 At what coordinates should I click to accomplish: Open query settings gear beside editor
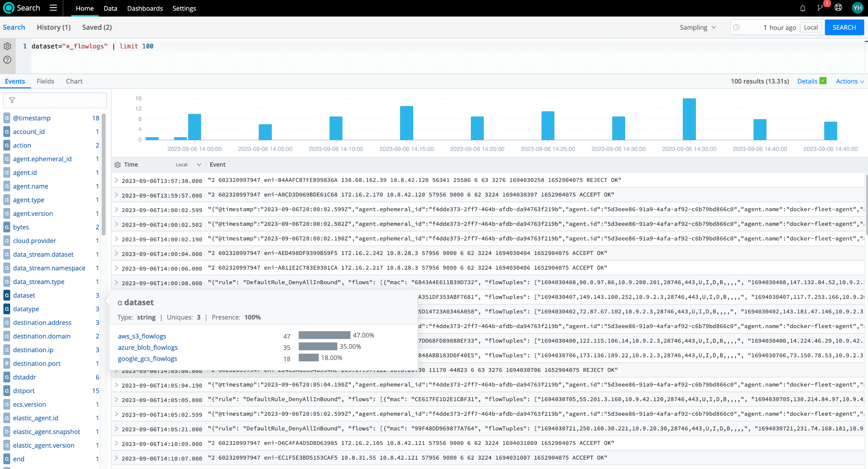click(7, 46)
